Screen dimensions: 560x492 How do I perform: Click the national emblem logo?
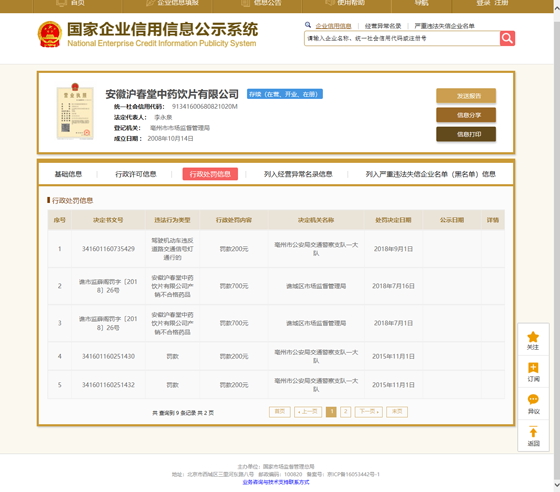pos(50,34)
